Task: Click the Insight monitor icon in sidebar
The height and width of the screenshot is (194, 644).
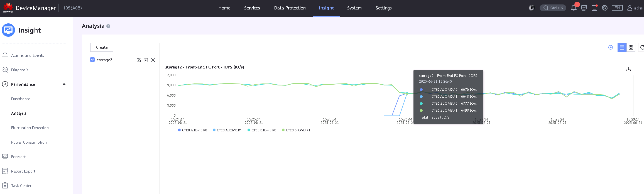Action: 8,30
